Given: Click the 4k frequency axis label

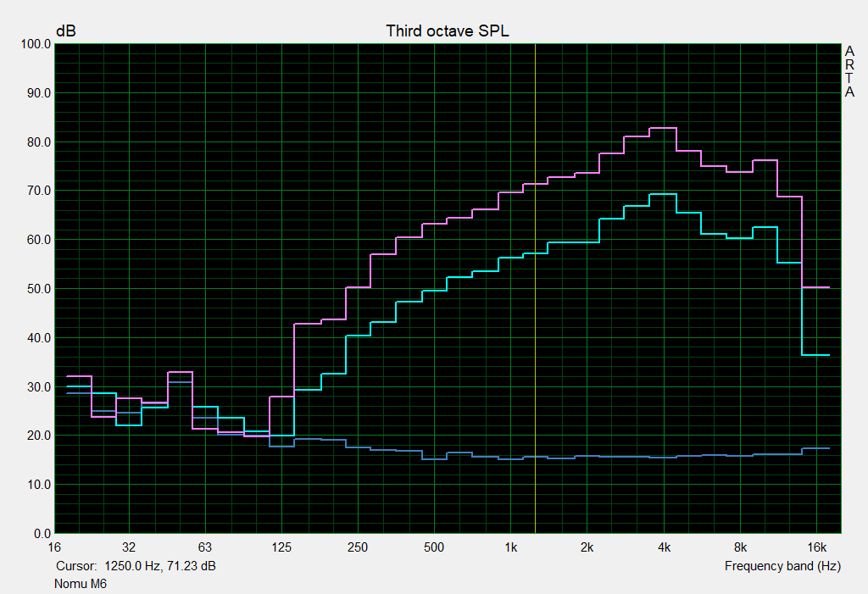Looking at the screenshot, I should (x=664, y=547).
